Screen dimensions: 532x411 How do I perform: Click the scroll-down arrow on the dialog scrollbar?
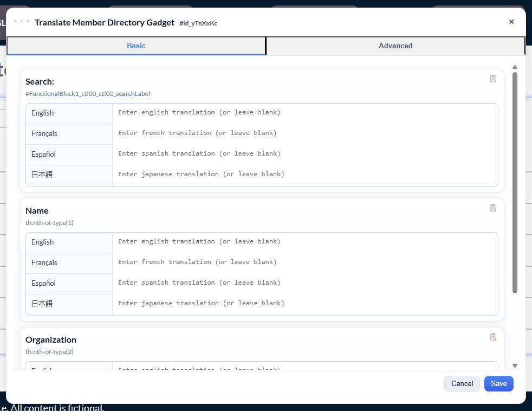pos(515,365)
